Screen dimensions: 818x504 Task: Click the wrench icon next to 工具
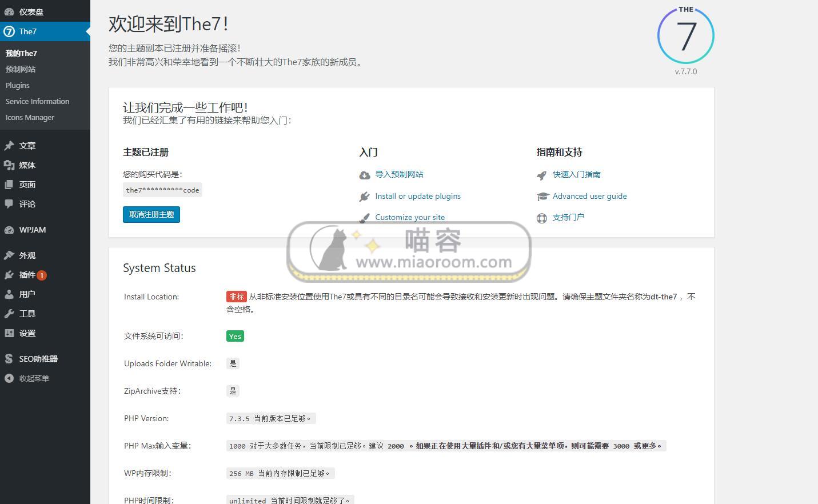coord(9,314)
